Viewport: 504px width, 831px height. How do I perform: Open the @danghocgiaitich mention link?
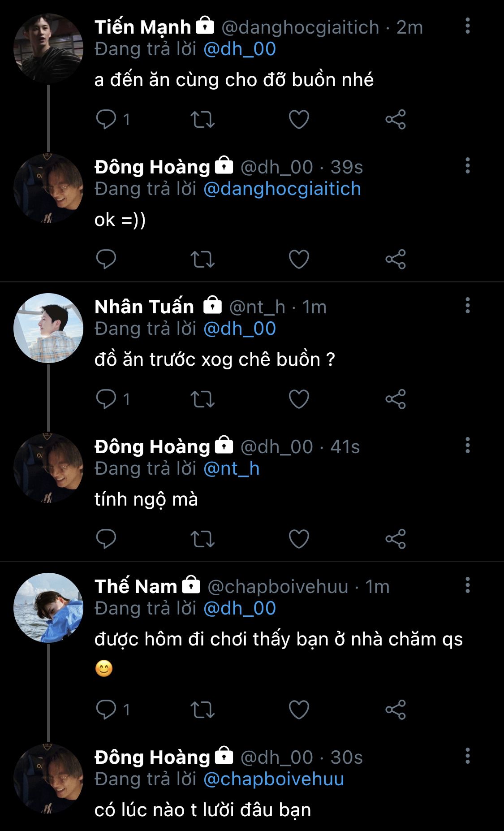pos(282,189)
